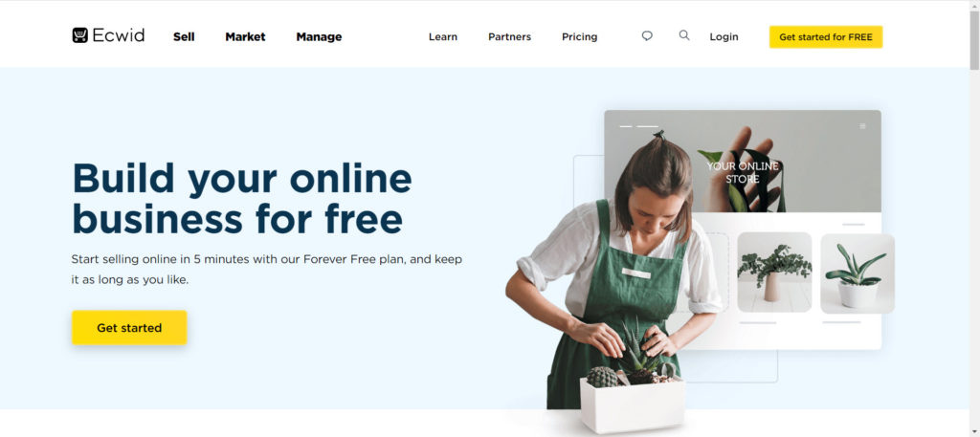The height and width of the screenshot is (437, 980).
Task: Expand the Manage navigation menu
Action: point(319,37)
